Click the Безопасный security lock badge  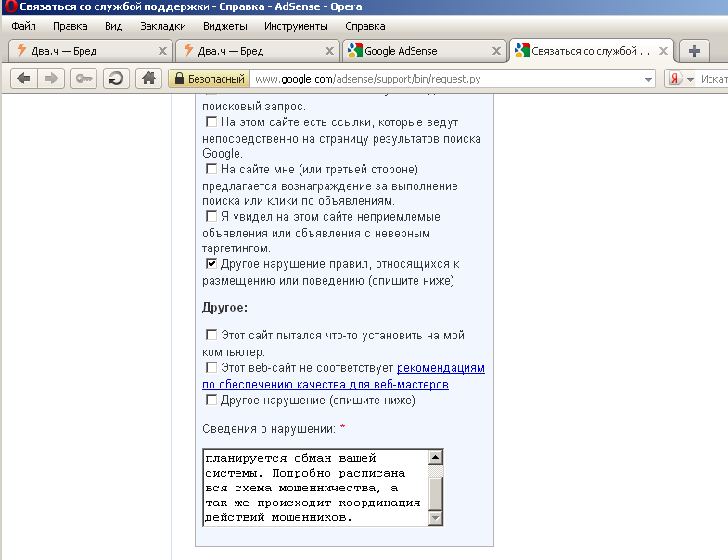point(209,79)
